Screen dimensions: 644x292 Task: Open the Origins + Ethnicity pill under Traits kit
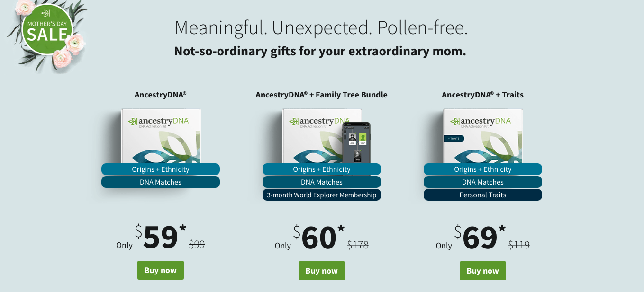point(482,169)
